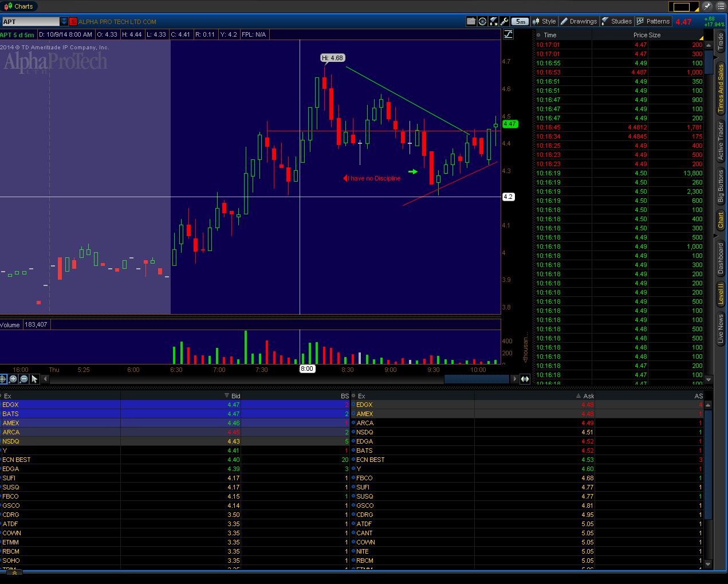Sort by the Price column header
728x584 pixels.
641,35
